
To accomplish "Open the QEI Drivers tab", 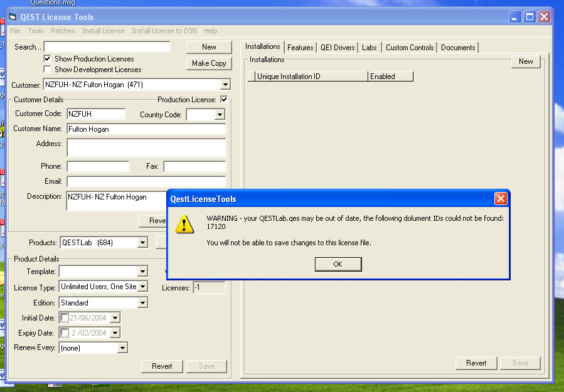I will click(338, 48).
